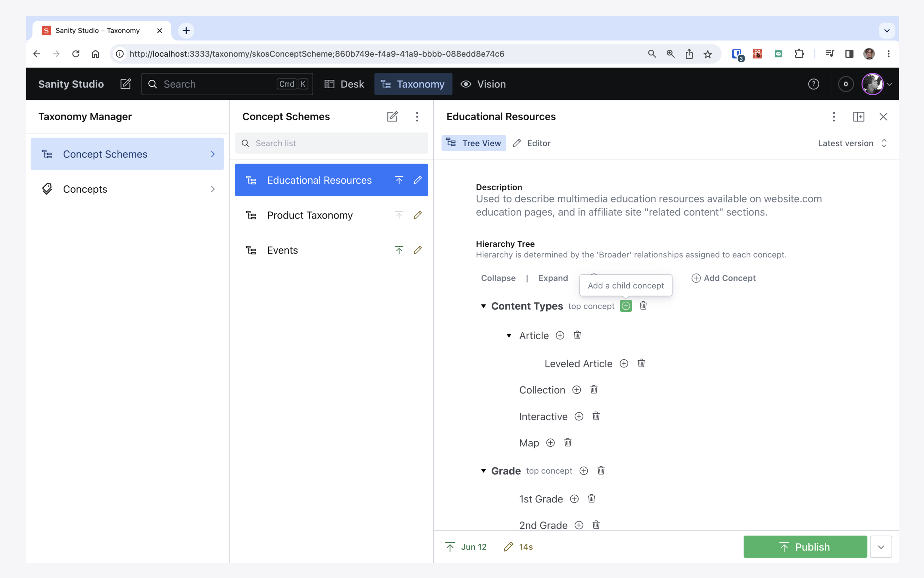
Task: Delete the Content Types top concept
Action: (643, 306)
